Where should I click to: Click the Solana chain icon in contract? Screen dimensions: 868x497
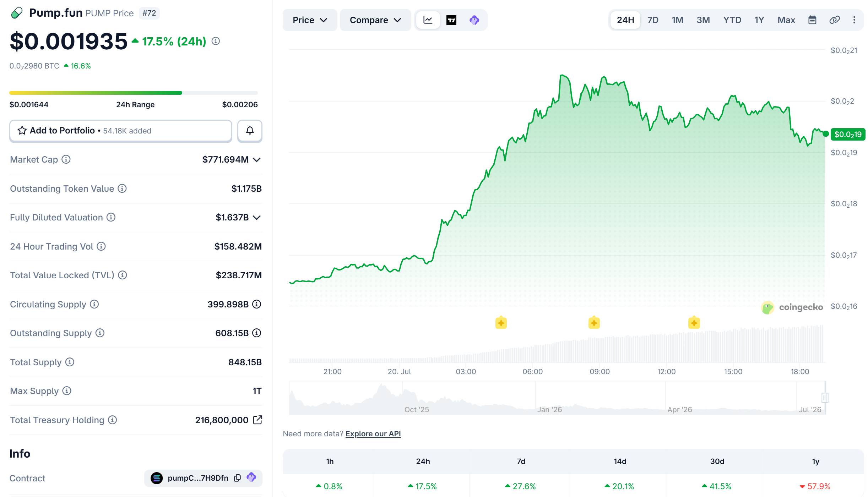[157, 478]
